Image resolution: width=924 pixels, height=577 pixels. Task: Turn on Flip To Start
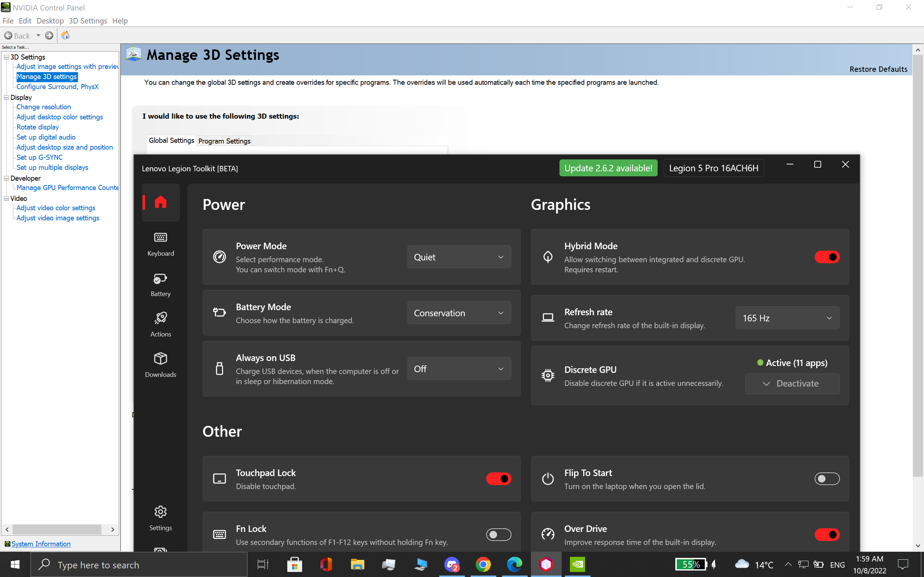827,479
